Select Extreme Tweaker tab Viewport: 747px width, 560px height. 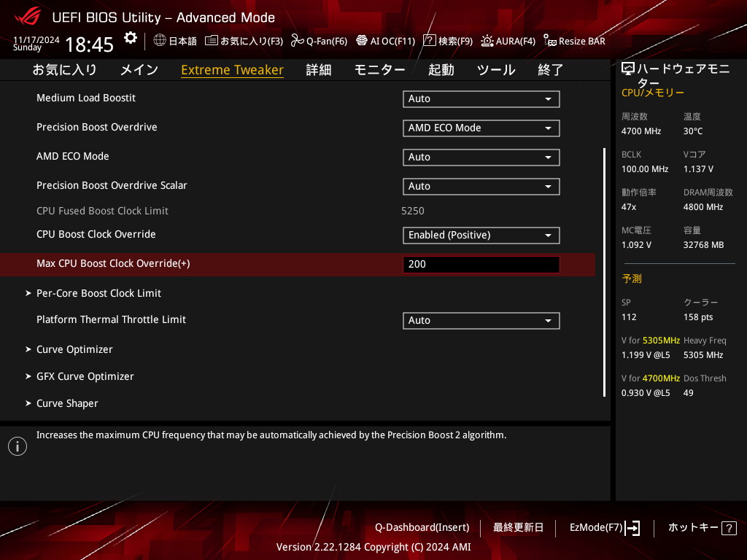pos(233,70)
